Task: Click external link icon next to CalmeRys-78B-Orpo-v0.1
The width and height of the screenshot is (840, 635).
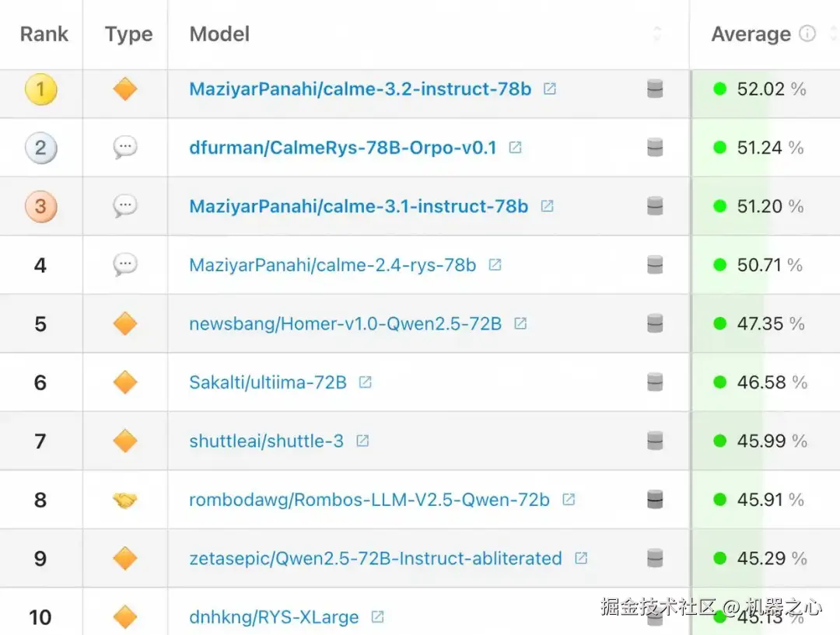Action: pyautogui.click(x=516, y=147)
